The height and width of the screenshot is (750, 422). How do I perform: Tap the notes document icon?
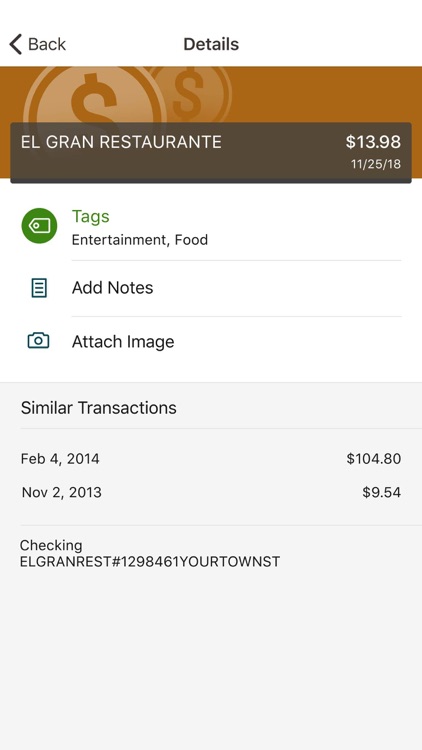(39, 288)
